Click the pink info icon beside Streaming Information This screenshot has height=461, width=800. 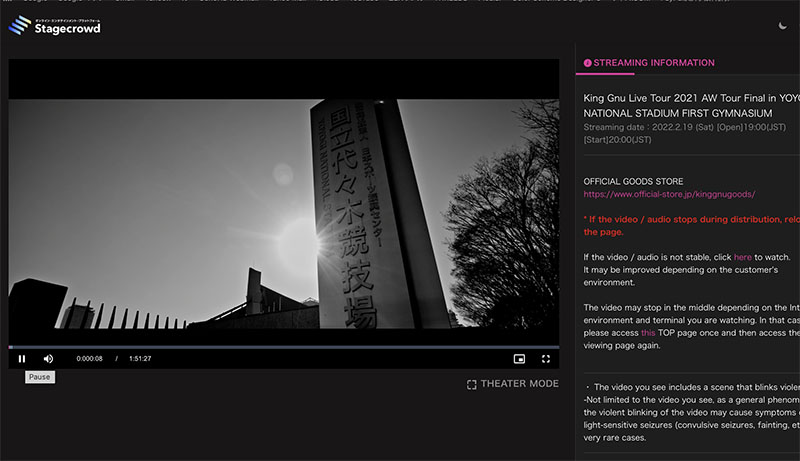tap(587, 63)
